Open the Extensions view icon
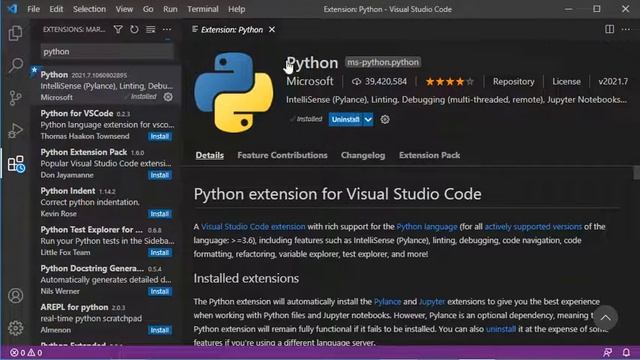The width and height of the screenshot is (640, 360). tap(16, 164)
